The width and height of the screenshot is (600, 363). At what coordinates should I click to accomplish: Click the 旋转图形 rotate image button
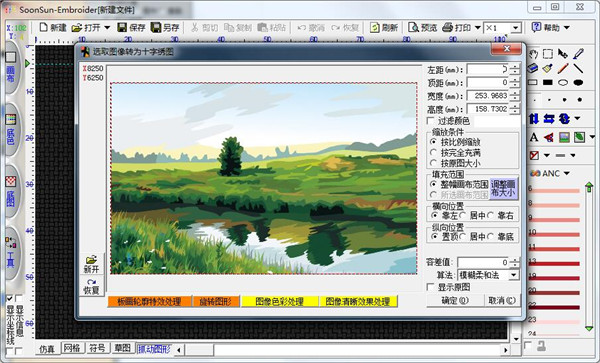[x=216, y=301]
